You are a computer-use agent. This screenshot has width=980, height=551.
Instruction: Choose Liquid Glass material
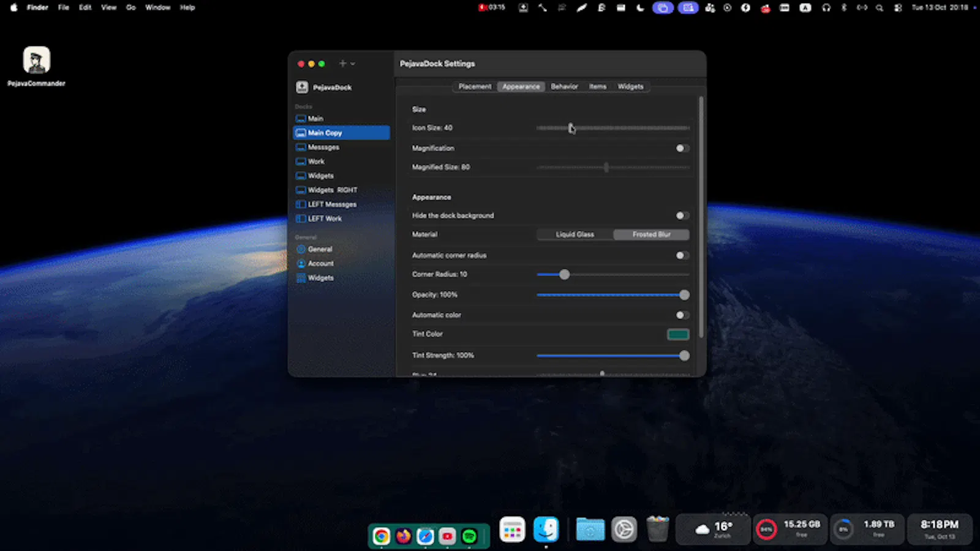(x=575, y=234)
